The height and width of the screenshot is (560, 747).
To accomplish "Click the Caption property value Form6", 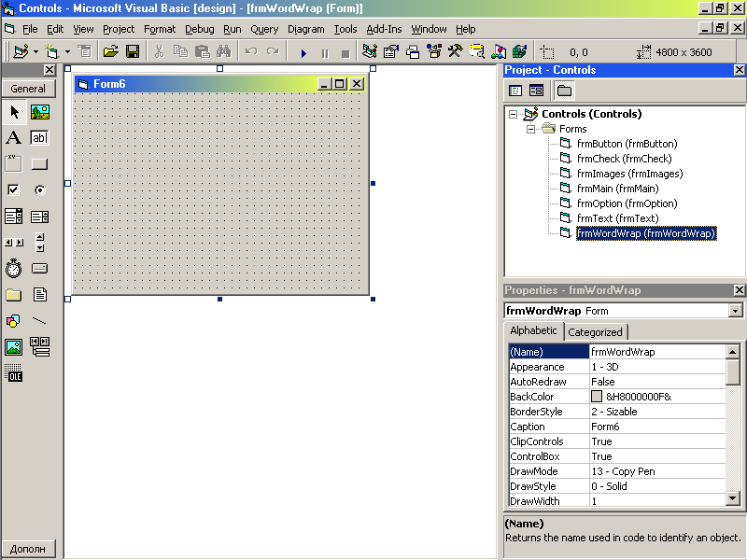I will click(x=657, y=427).
